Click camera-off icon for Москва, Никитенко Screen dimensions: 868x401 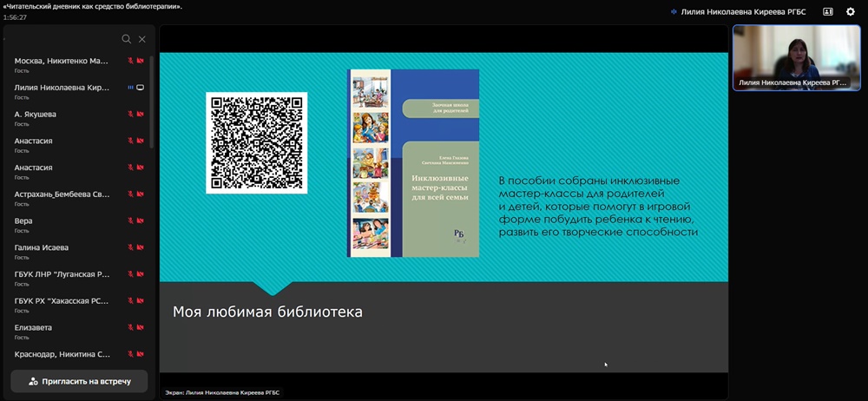[140, 61]
